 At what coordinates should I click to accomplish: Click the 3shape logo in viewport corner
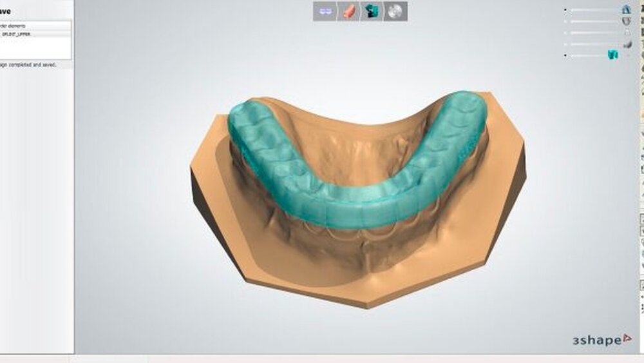pos(597,339)
